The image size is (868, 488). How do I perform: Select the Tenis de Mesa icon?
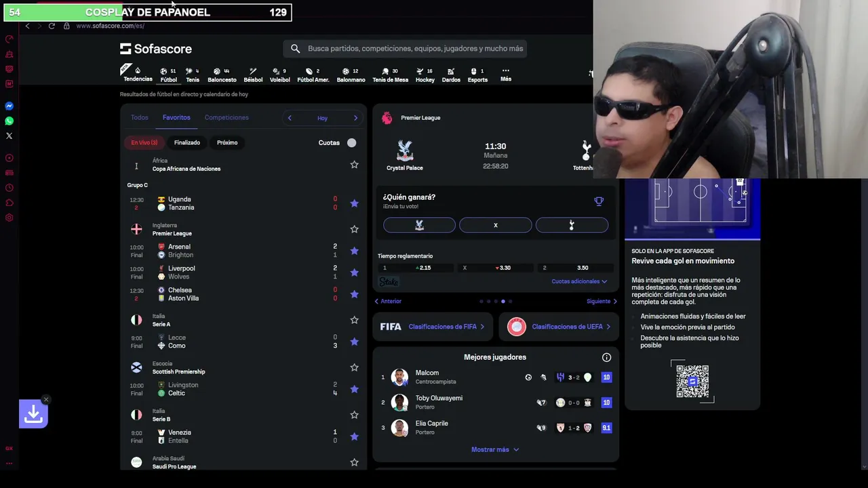click(390, 75)
